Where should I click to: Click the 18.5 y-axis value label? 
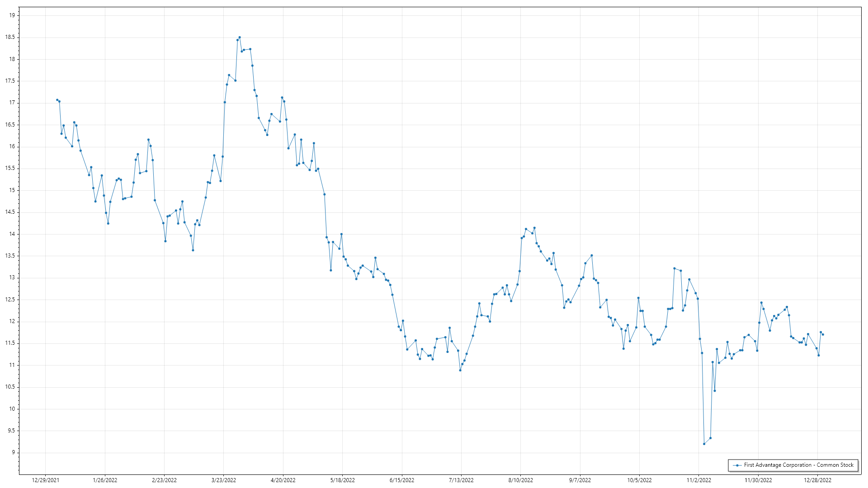pyautogui.click(x=10, y=38)
